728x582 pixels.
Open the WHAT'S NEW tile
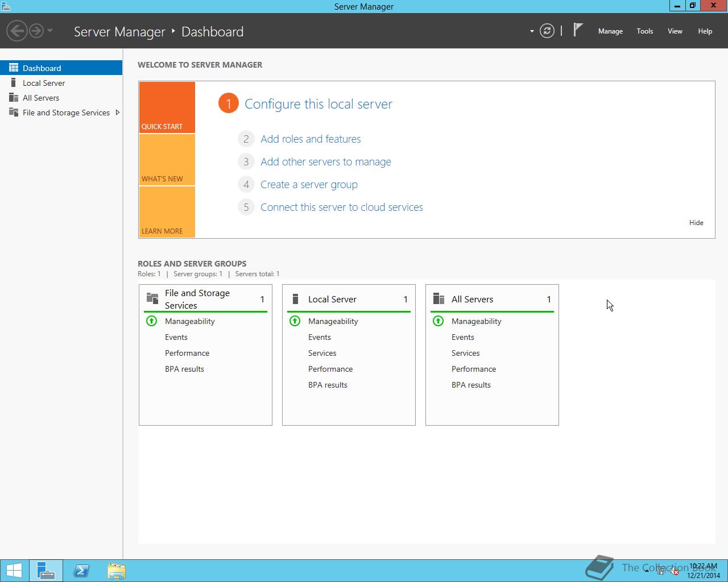pyautogui.click(x=167, y=160)
